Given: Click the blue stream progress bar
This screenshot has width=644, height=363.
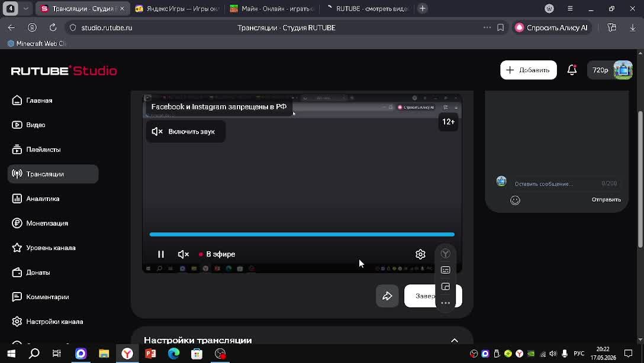Looking at the screenshot, I should (x=302, y=235).
